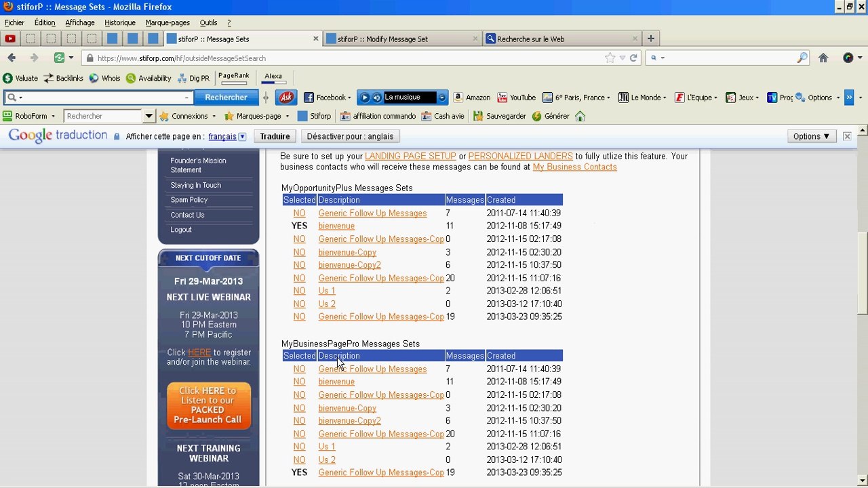Click the RoboForm Sauvegarder button
This screenshot has width=868, height=488.
coord(499,117)
